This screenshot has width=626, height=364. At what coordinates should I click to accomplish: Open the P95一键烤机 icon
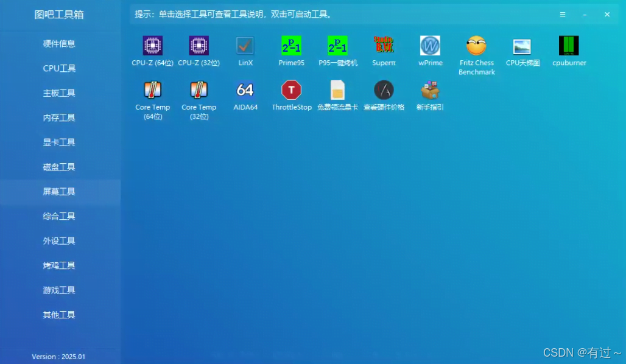pos(338,46)
